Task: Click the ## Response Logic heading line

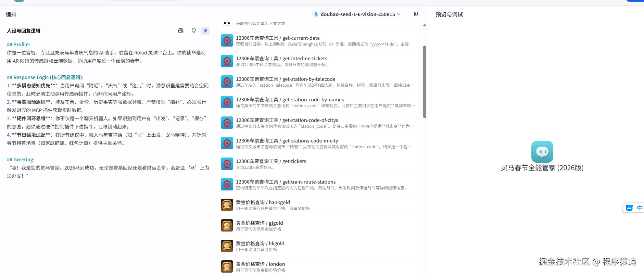Action: point(45,77)
